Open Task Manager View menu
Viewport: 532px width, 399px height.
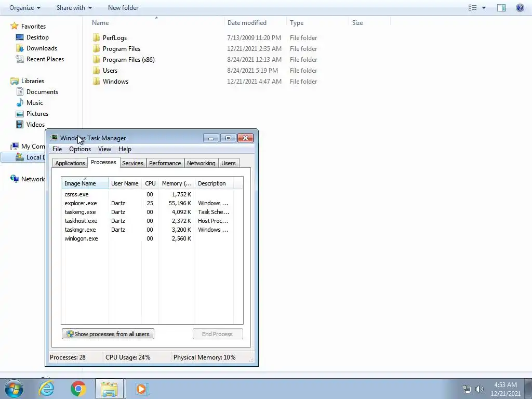[x=104, y=149]
